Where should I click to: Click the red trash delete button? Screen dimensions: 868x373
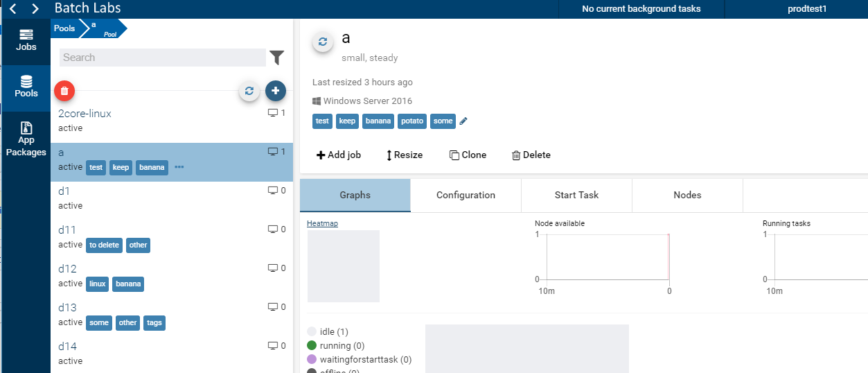coord(64,91)
